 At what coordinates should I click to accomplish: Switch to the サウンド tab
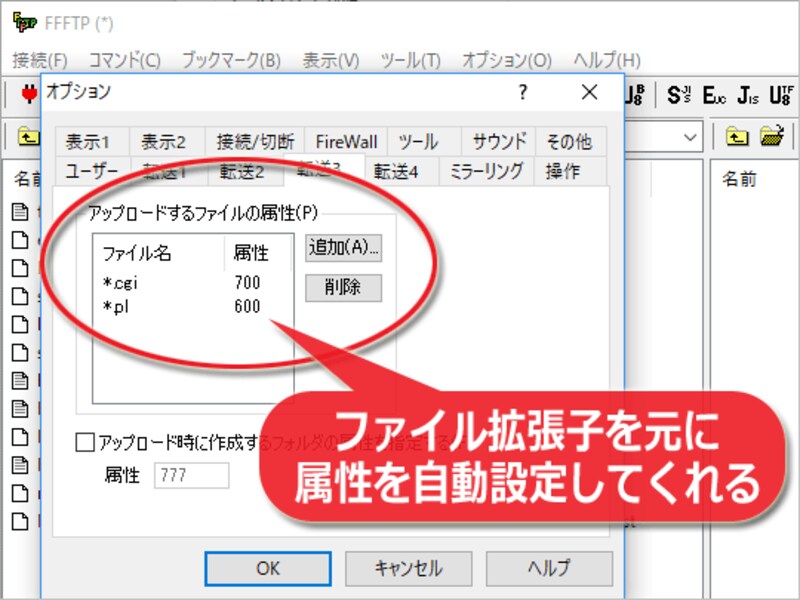click(x=498, y=141)
